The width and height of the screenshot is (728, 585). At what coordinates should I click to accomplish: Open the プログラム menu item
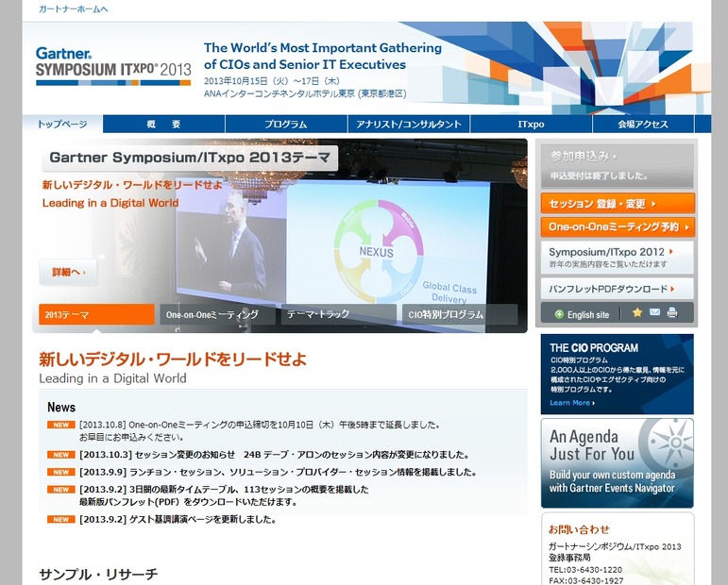click(286, 124)
